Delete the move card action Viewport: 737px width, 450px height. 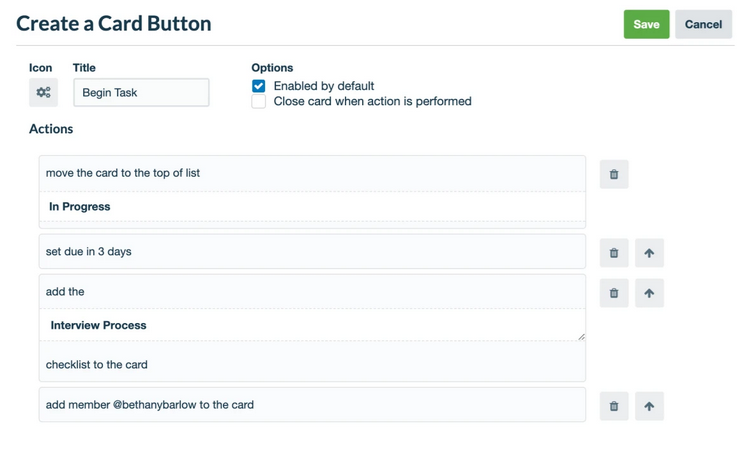(x=614, y=174)
